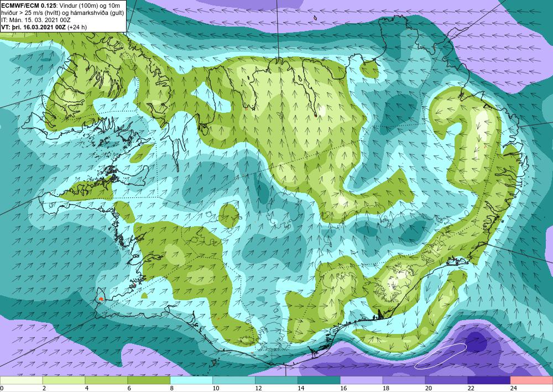Click the legend tick label '12'

pos(259,388)
